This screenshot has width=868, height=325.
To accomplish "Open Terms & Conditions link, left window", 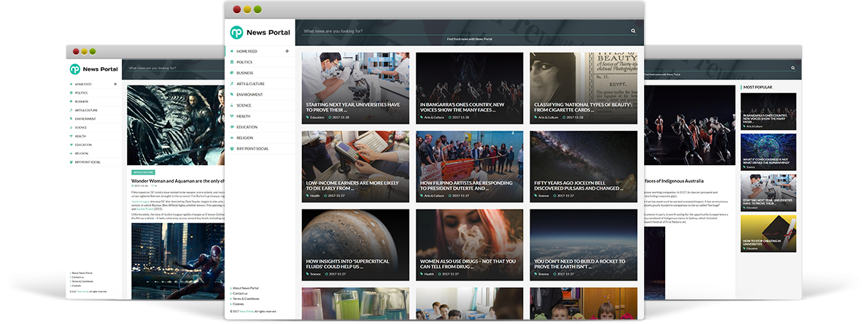I will [x=82, y=281].
